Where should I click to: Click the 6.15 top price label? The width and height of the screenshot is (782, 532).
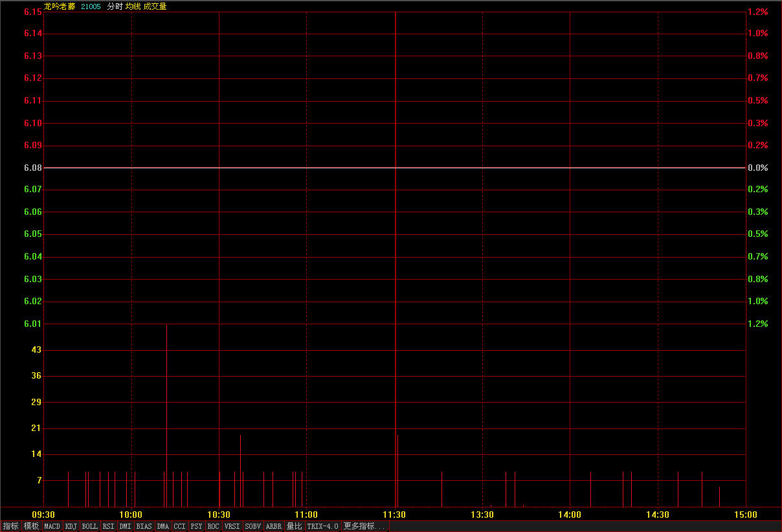pos(33,12)
